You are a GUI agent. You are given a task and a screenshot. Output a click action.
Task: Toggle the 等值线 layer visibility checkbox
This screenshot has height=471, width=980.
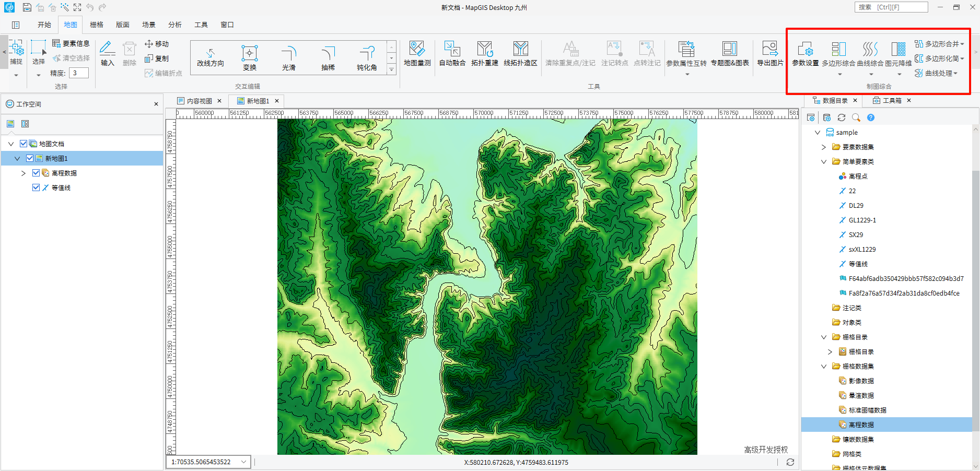[36, 187]
